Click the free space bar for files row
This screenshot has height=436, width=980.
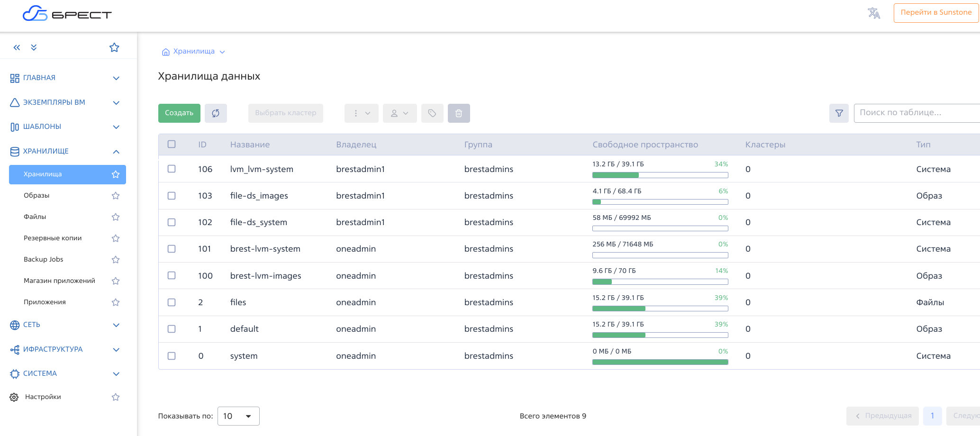click(660, 309)
